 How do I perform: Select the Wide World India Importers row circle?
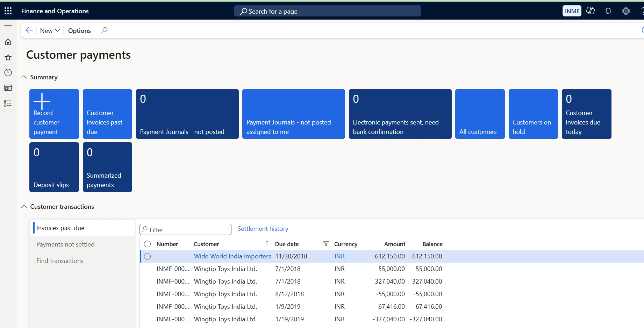[148, 256]
